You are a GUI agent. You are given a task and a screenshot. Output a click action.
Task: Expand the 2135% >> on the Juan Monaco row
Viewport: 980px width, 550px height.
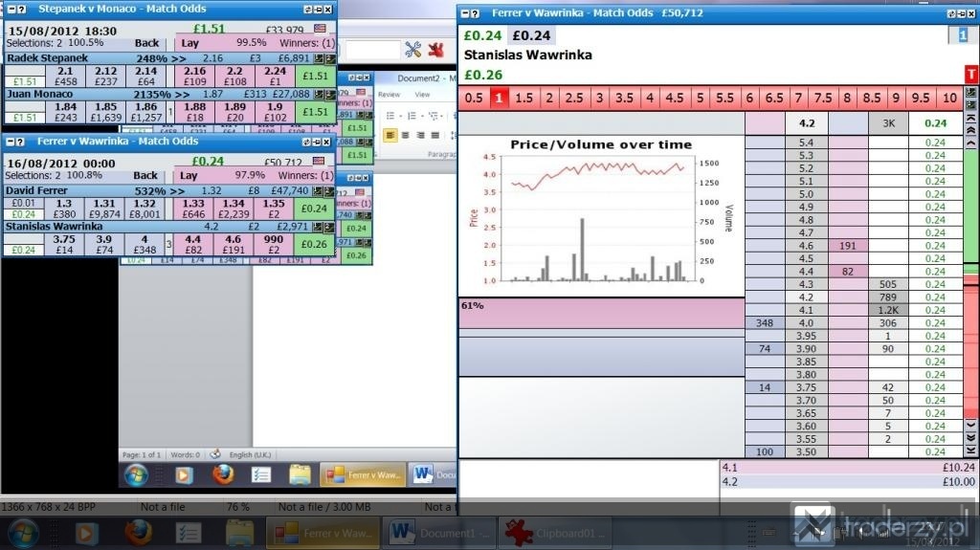tap(161, 95)
